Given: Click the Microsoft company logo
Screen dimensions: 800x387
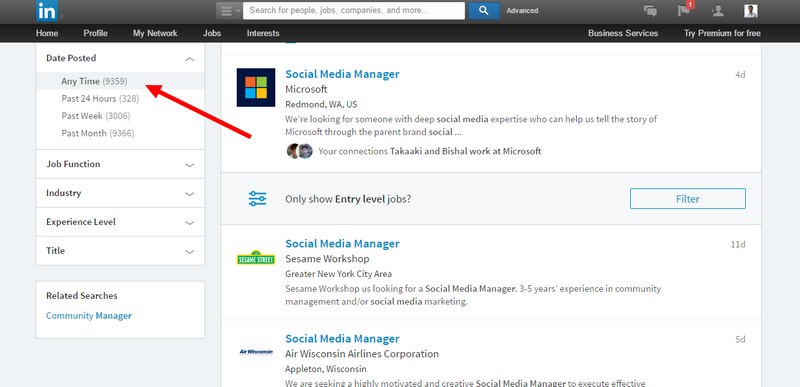Looking at the screenshot, I should tap(256, 87).
